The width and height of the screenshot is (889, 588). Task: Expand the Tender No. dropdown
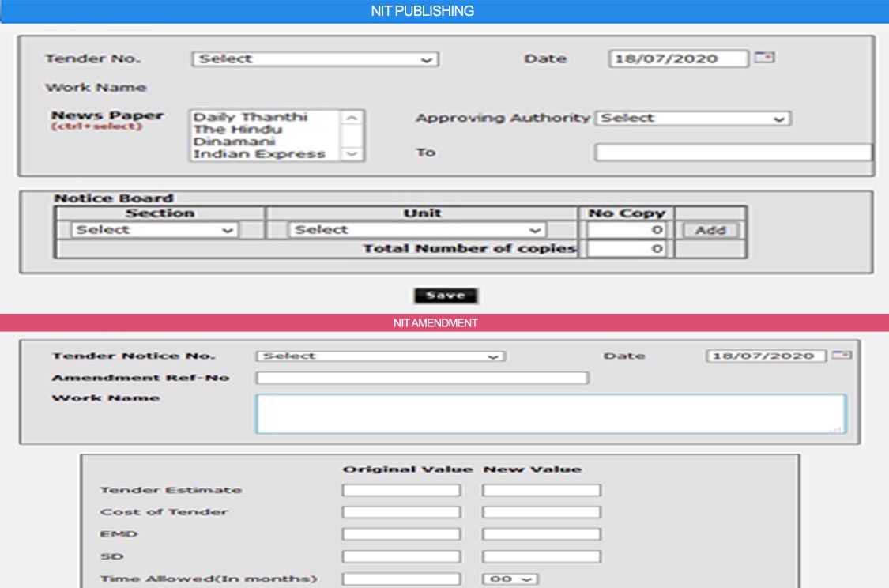click(315, 59)
